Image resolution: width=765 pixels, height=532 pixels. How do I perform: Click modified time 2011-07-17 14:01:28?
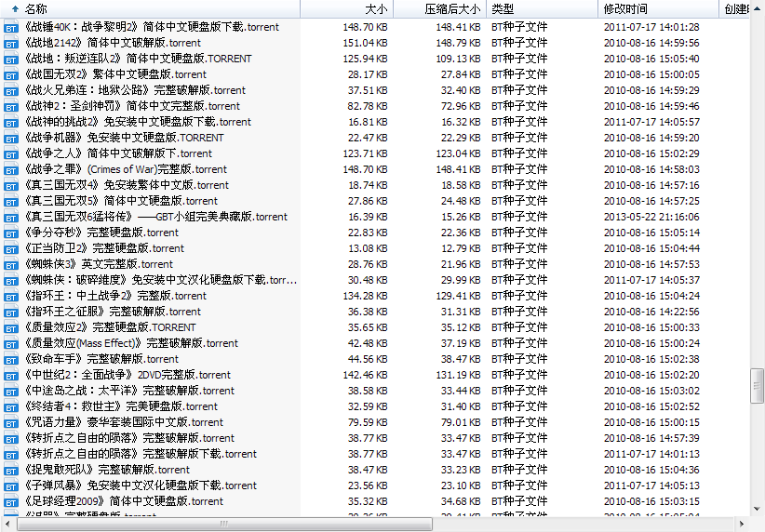pyautogui.click(x=651, y=27)
